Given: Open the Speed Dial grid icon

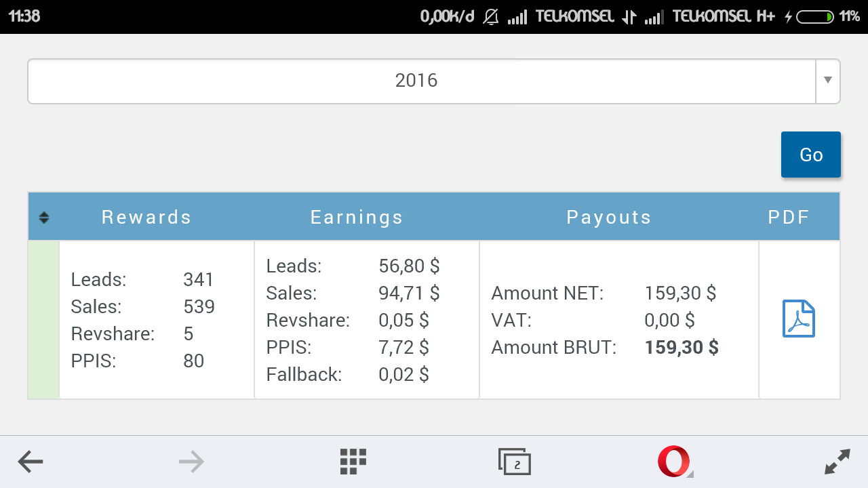Looking at the screenshot, I should 352,462.
